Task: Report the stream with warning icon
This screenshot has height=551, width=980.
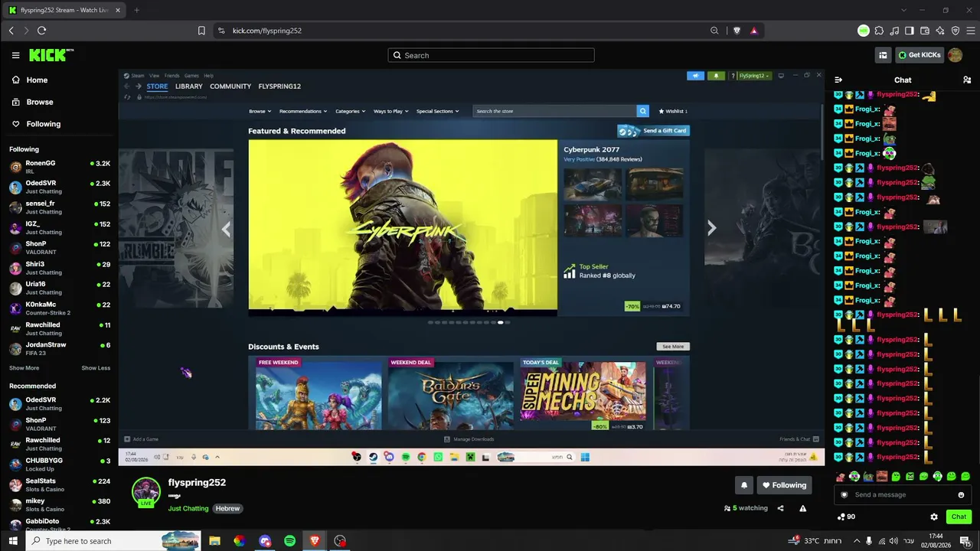Action: [802, 508]
